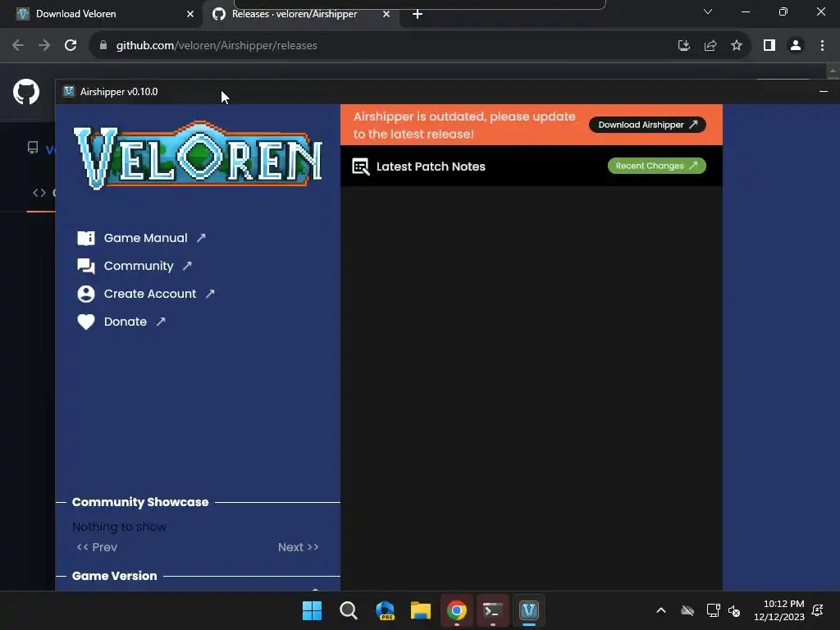Click the share page icon
Viewport: 840px width, 630px height.
pyautogui.click(x=710, y=46)
